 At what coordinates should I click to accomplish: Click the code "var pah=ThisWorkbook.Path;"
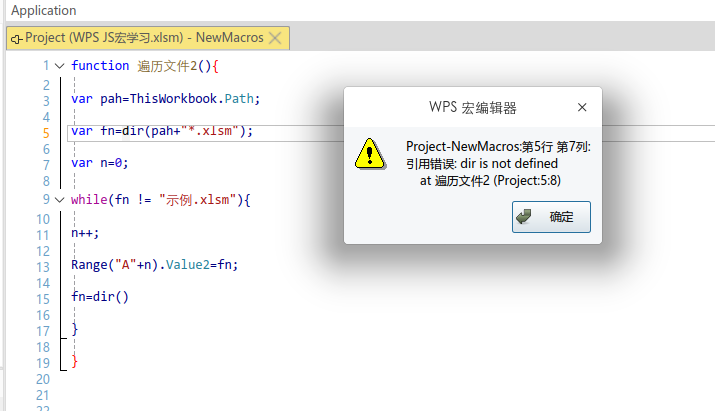pyautogui.click(x=166, y=99)
